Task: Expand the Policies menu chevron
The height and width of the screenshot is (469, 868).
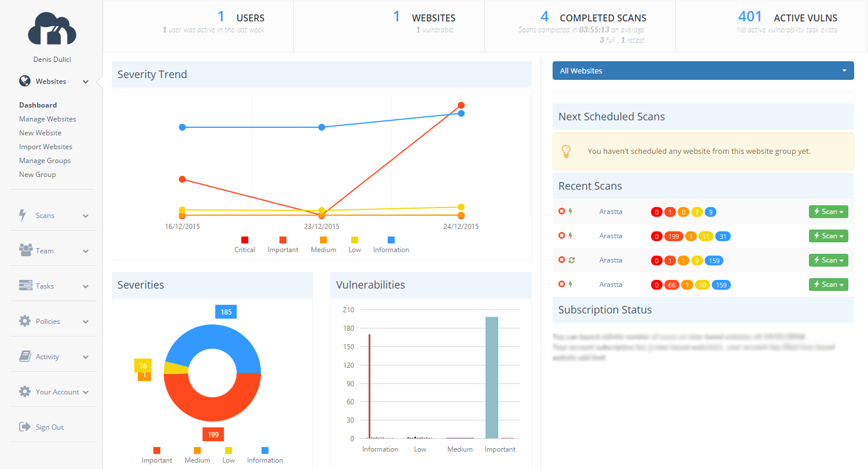Action: pos(86,322)
